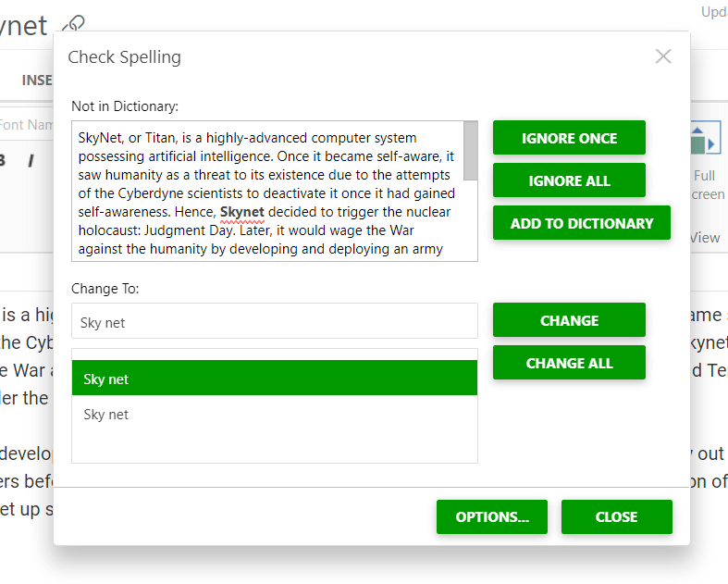728x584 pixels.
Task: Click the Change All button
Action: (x=569, y=363)
